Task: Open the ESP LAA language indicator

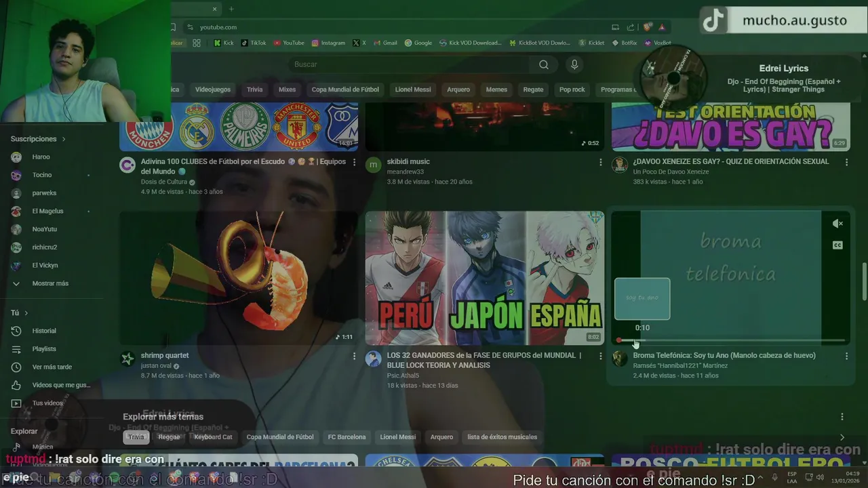Action: pyautogui.click(x=792, y=477)
